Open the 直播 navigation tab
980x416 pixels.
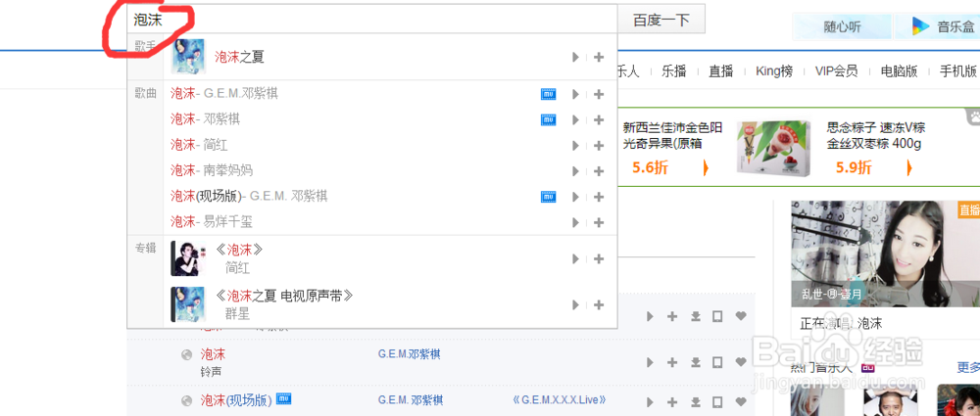coord(720,71)
